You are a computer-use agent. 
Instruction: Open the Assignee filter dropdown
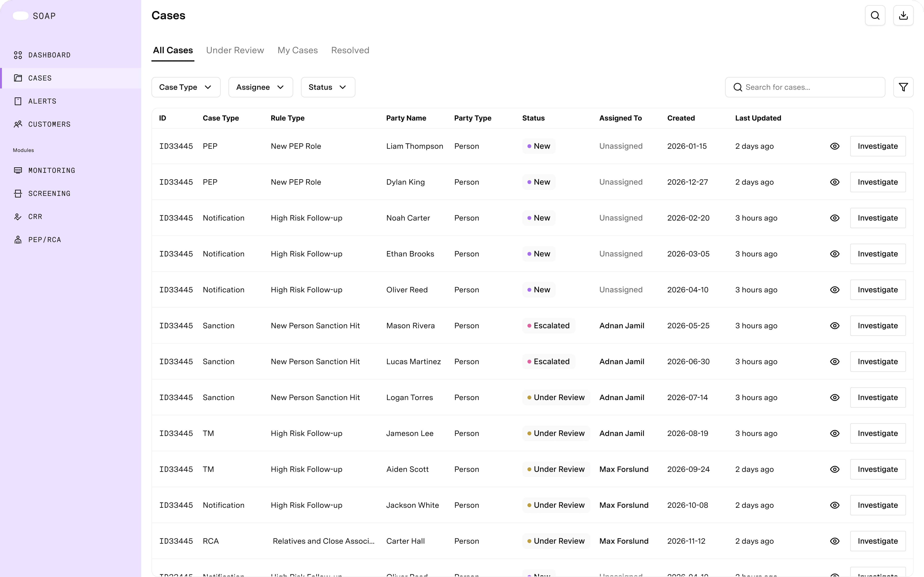(260, 87)
